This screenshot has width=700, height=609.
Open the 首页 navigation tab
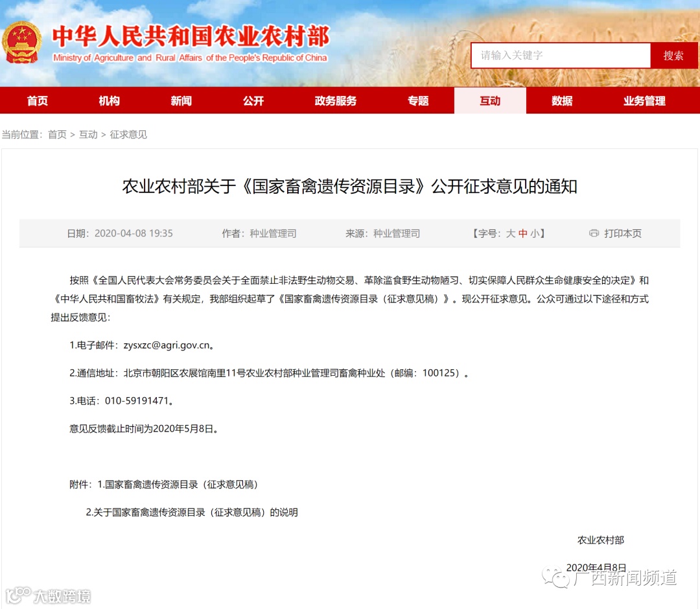[x=38, y=101]
